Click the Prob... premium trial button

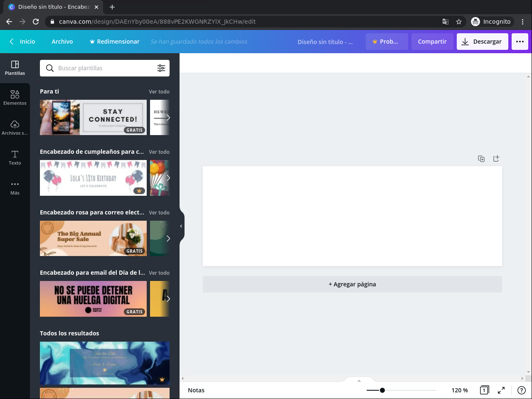pos(387,42)
